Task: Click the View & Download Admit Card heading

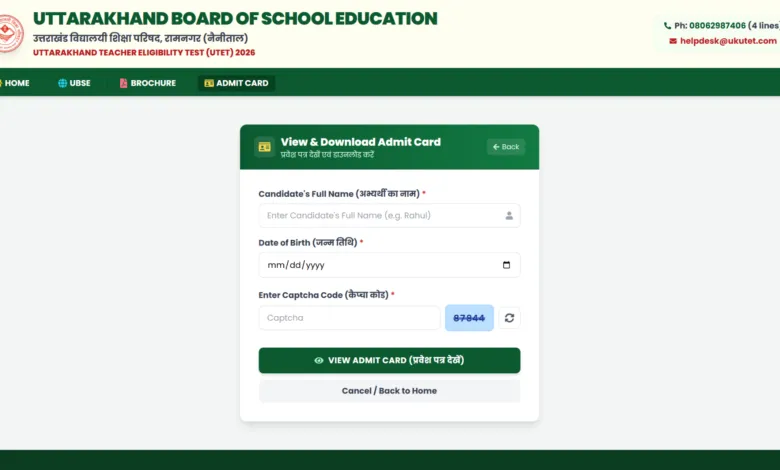Action: tap(361, 142)
